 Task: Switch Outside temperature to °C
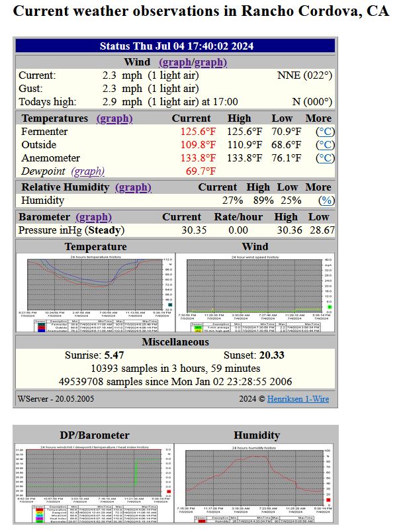click(325, 145)
